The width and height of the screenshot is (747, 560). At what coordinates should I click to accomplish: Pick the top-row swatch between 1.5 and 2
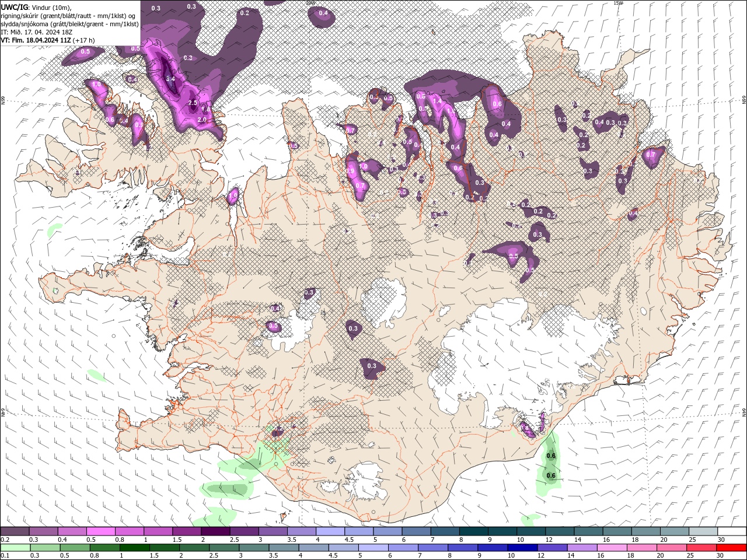(x=187, y=531)
